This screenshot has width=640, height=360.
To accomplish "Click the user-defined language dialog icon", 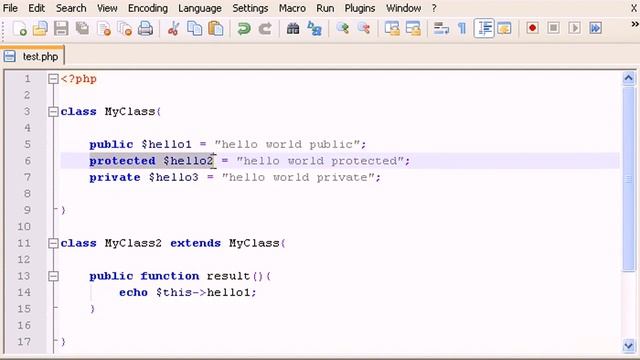I will [x=504, y=29].
